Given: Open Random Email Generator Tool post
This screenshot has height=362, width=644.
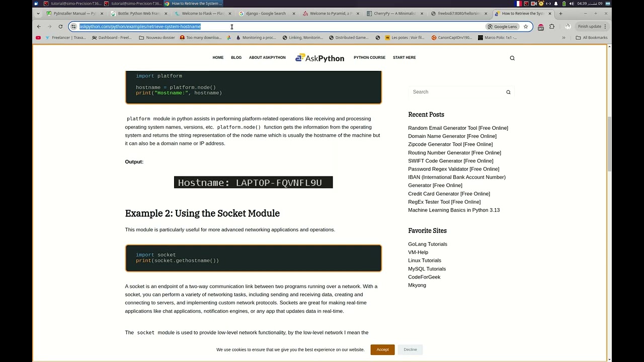Looking at the screenshot, I should pos(458,128).
